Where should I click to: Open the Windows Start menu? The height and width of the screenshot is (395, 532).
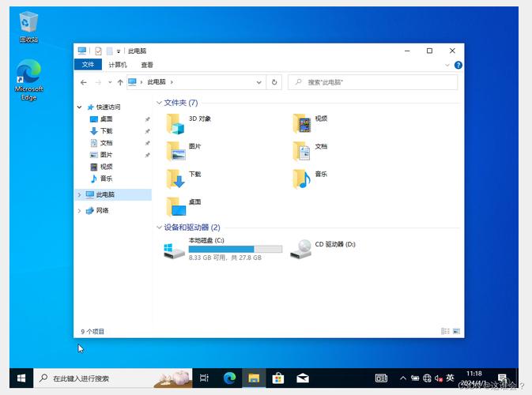(21, 378)
